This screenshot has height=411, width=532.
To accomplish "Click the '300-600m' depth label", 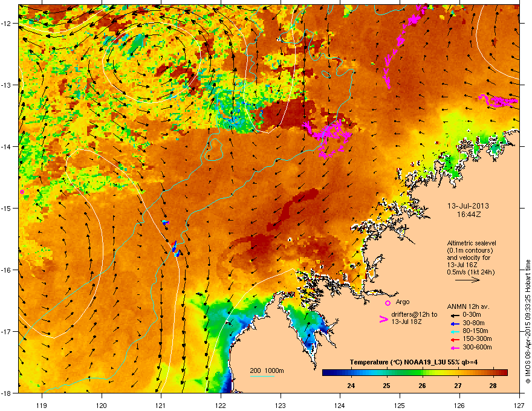I will click(477, 347).
